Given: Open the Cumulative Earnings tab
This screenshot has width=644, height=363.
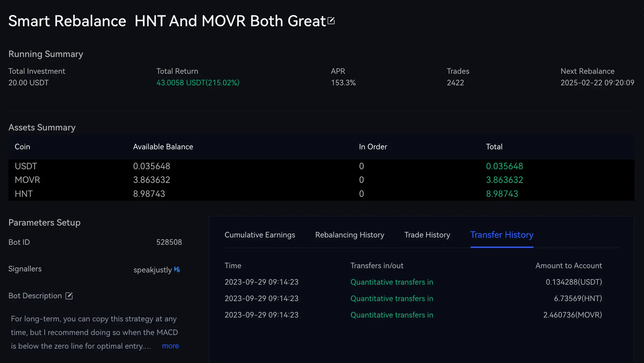Looking at the screenshot, I should (x=260, y=235).
